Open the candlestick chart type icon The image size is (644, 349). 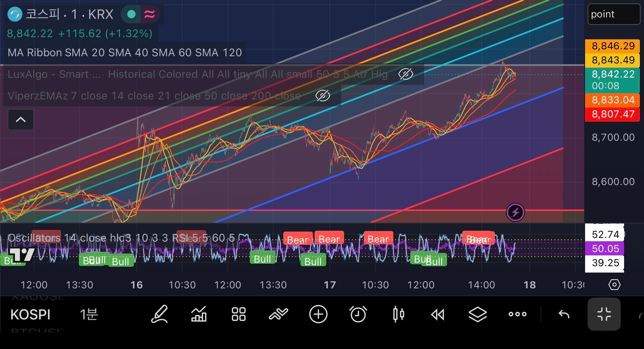tap(398, 314)
